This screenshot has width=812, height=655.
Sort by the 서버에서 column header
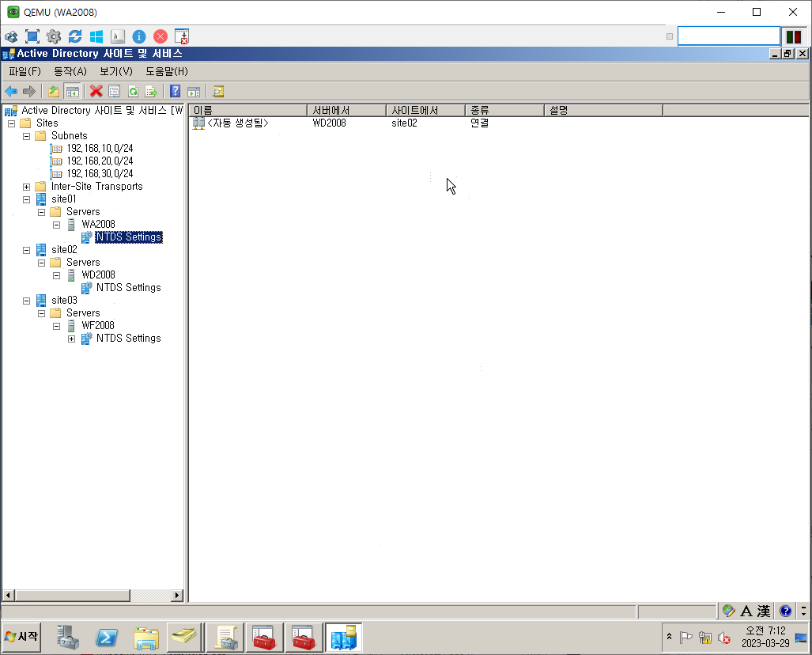[346, 111]
